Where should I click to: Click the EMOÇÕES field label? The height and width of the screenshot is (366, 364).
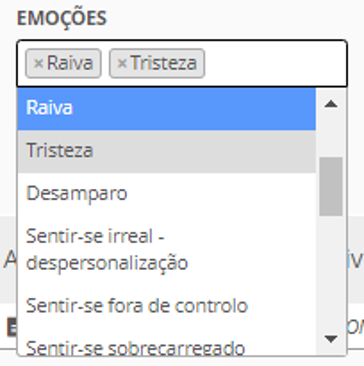point(62,18)
